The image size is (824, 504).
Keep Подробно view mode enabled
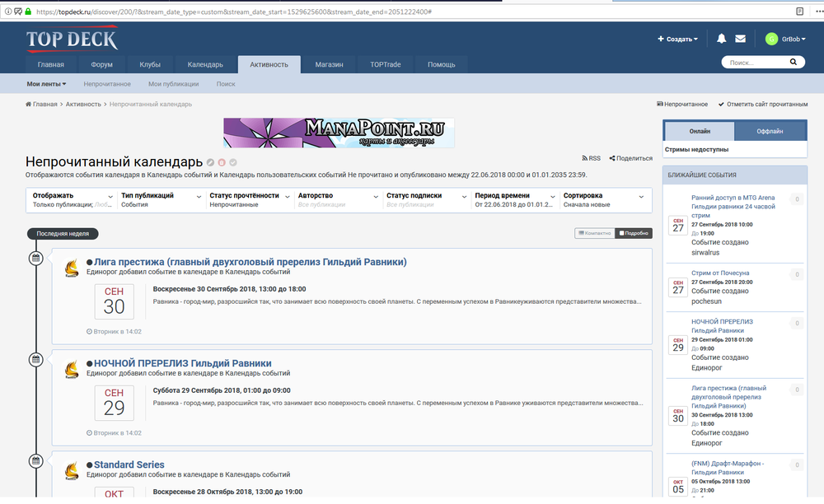(633, 233)
